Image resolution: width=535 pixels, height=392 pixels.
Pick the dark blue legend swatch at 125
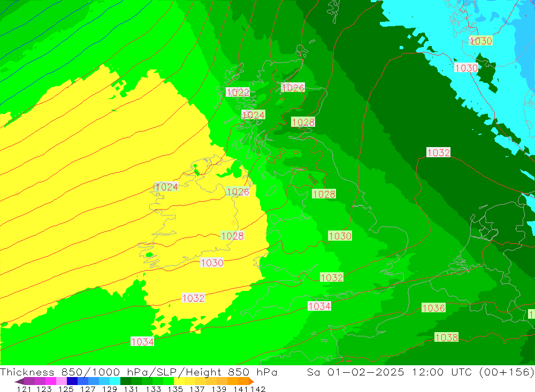coord(72,381)
